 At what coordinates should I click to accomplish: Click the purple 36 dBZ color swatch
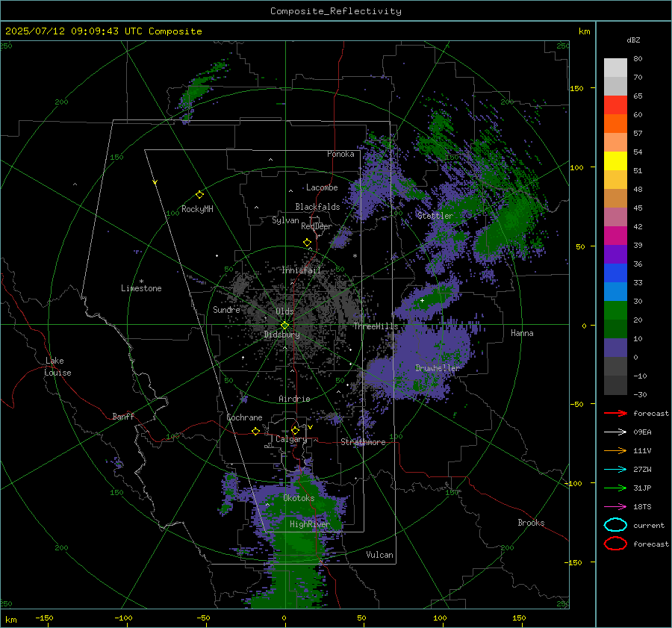pos(615,255)
